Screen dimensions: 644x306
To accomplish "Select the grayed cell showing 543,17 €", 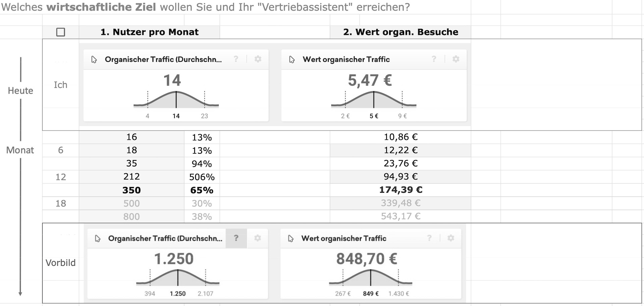I will [x=400, y=216].
